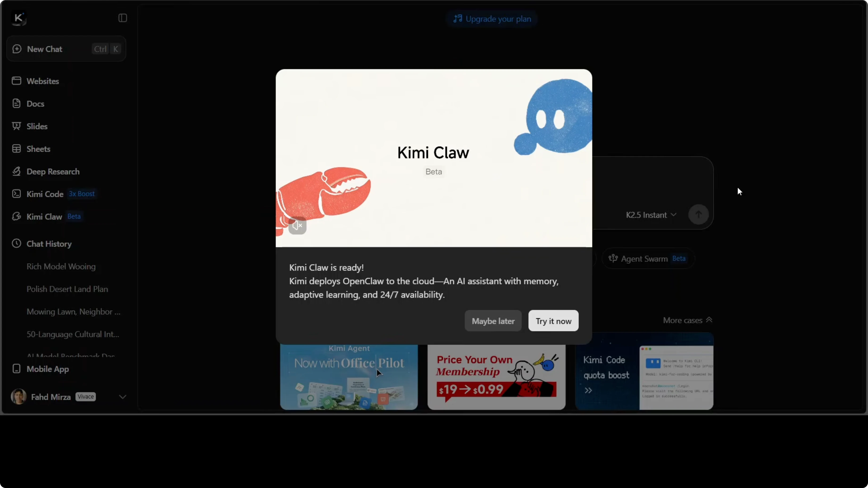Click the send arrow button
Screen dimensions: 868x488
[x=698, y=215]
